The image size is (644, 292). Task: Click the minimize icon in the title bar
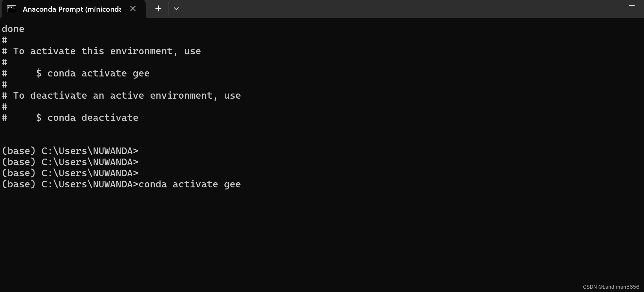(x=632, y=6)
